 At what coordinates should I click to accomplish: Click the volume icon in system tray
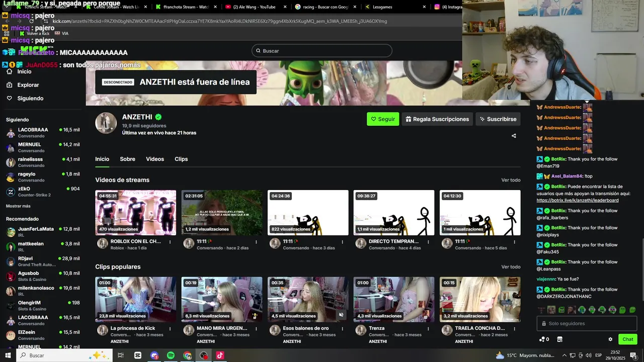[588, 355]
